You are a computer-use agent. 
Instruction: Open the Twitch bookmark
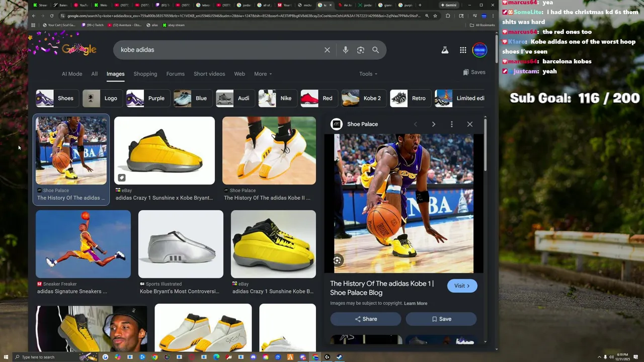(x=93, y=25)
